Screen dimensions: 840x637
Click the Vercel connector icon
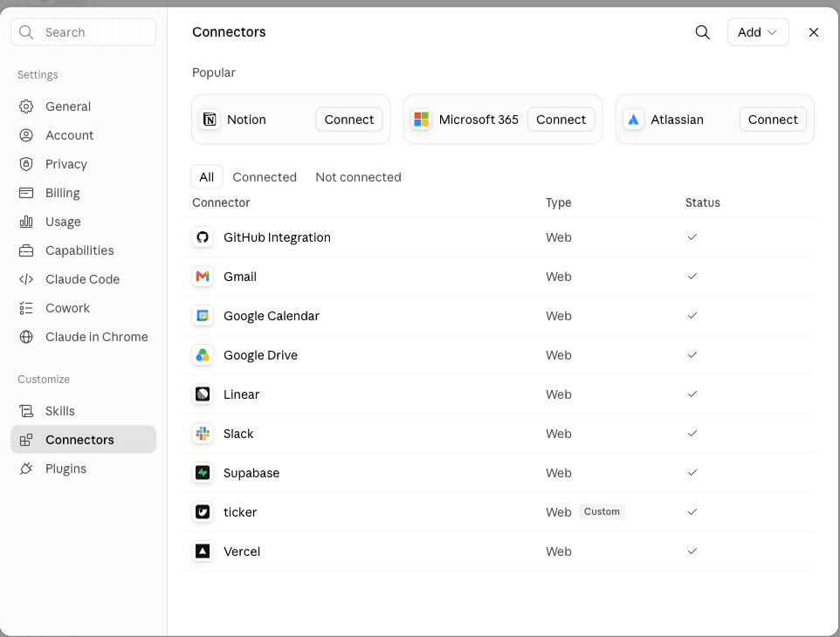(203, 551)
